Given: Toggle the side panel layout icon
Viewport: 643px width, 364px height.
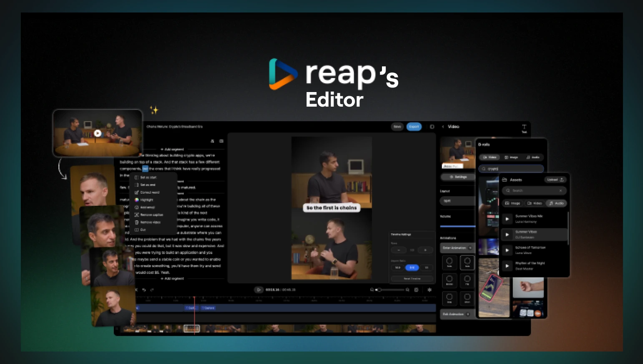Looking at the screenshot, I should 432,127.
